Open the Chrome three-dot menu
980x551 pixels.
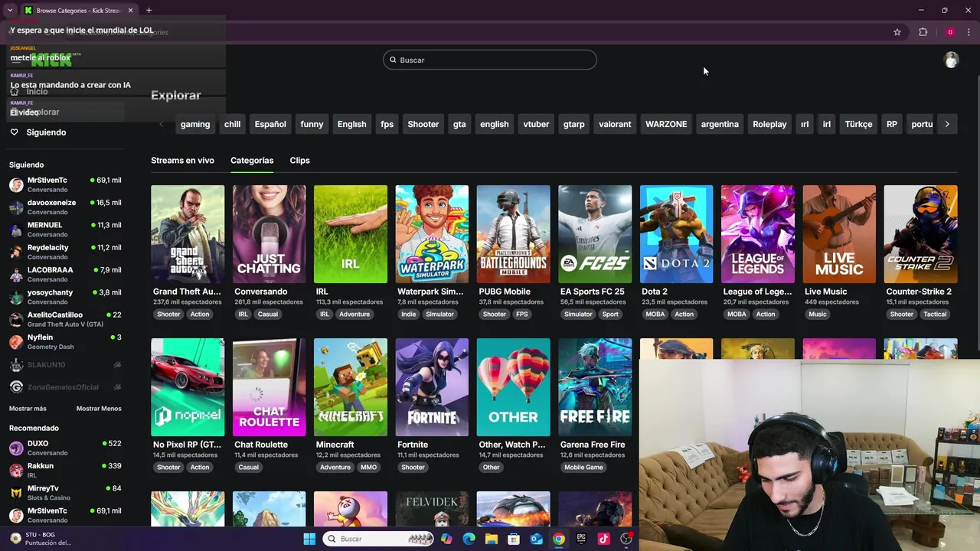tap(969, 32)
